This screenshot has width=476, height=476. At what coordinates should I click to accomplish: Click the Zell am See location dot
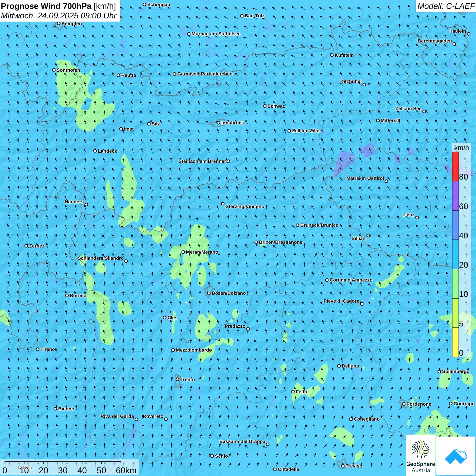tap(424, 112)
